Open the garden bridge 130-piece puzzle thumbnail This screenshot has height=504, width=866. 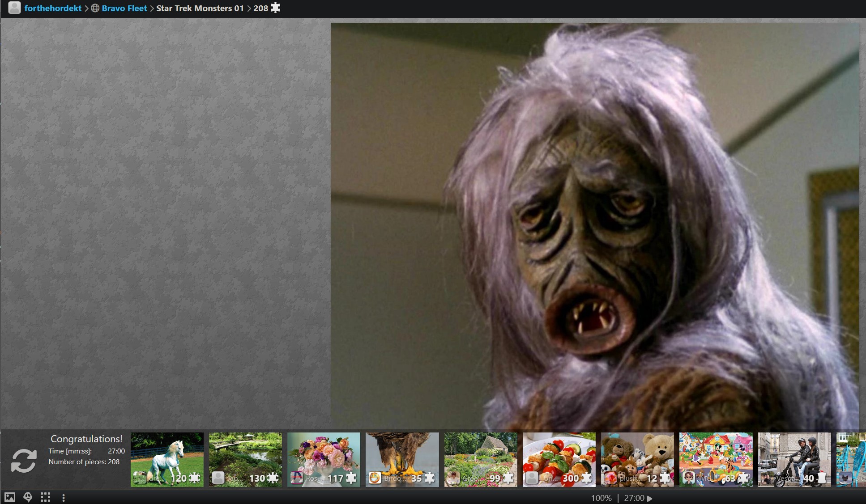(245, 459)
